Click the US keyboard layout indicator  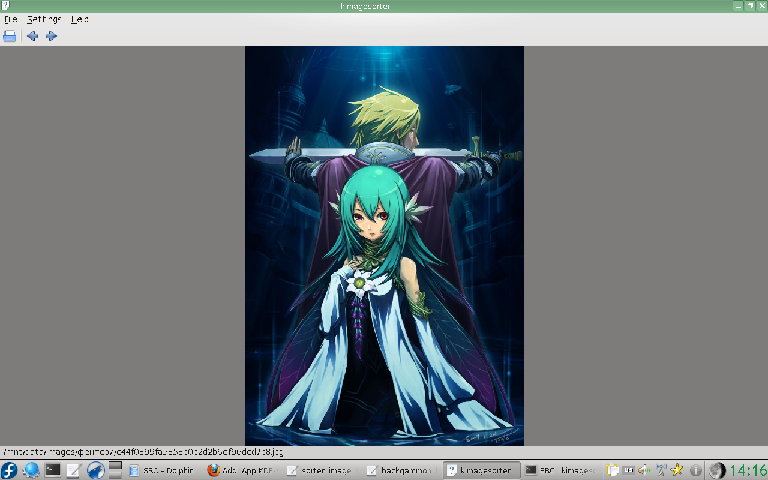[628, 470]
